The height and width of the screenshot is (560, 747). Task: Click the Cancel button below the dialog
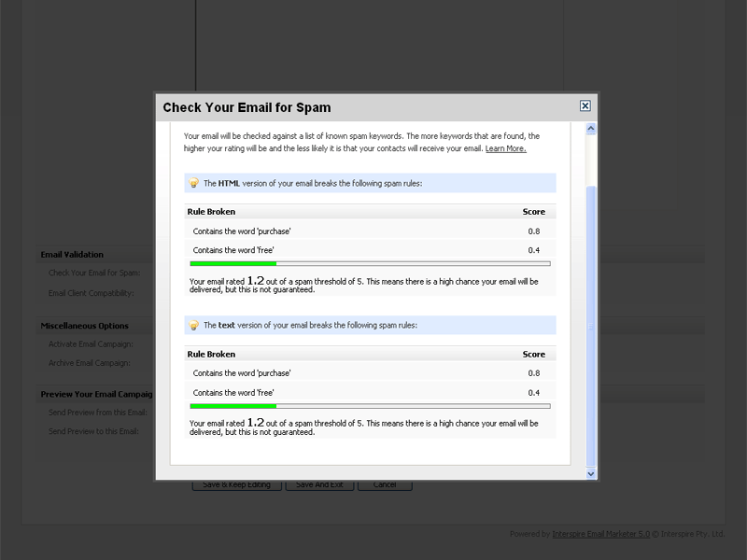[x=384, y=485]
